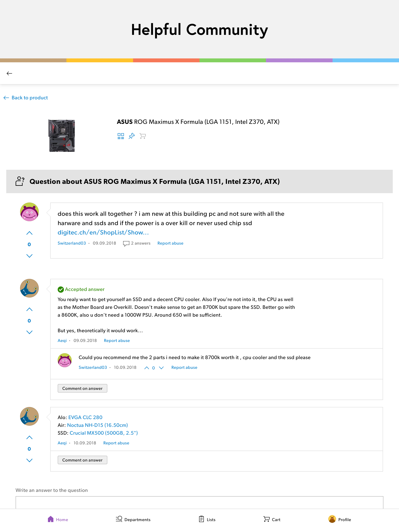Image resolution: width=399 pixels, height=532 pixels.
Task: Click the cart icon beside pin icon
Action: 143,136
